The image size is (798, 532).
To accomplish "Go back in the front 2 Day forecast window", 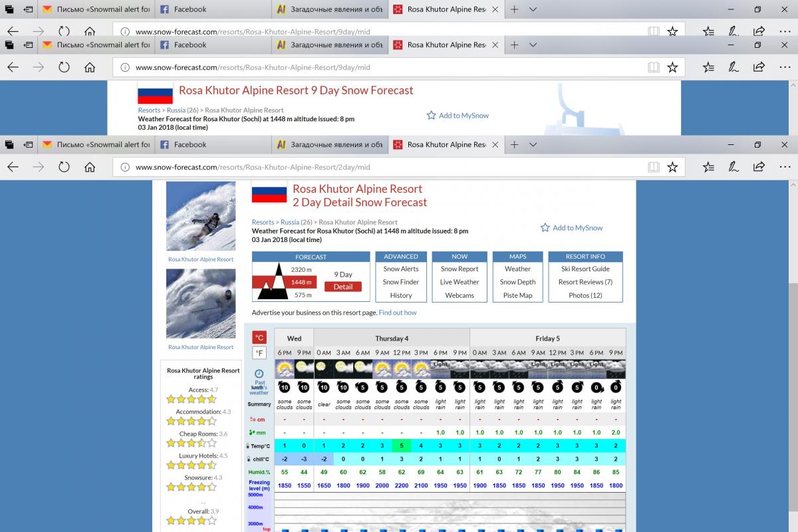I will click(x=13, y=167).
